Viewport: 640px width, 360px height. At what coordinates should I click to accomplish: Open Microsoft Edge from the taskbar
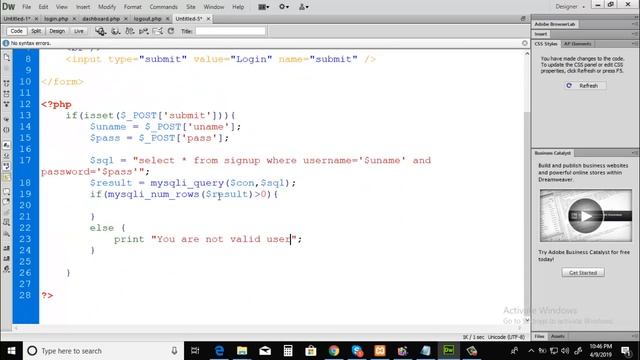[219, 351]
